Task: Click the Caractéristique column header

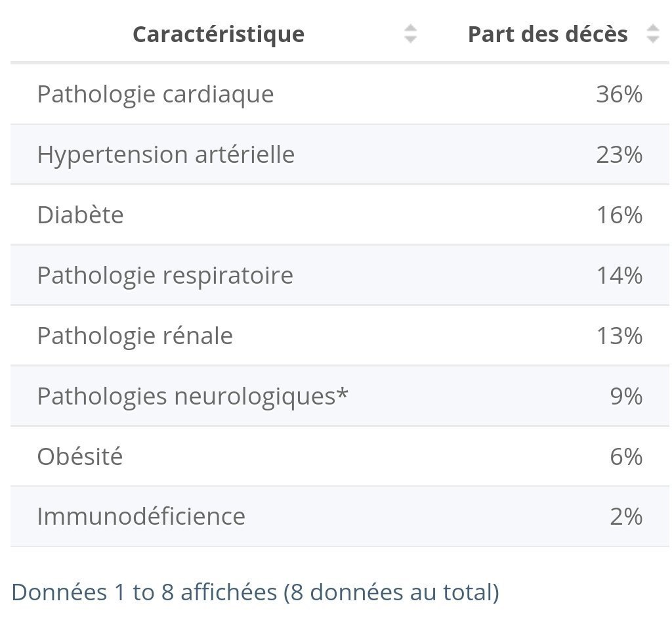Action: (219, 34)
